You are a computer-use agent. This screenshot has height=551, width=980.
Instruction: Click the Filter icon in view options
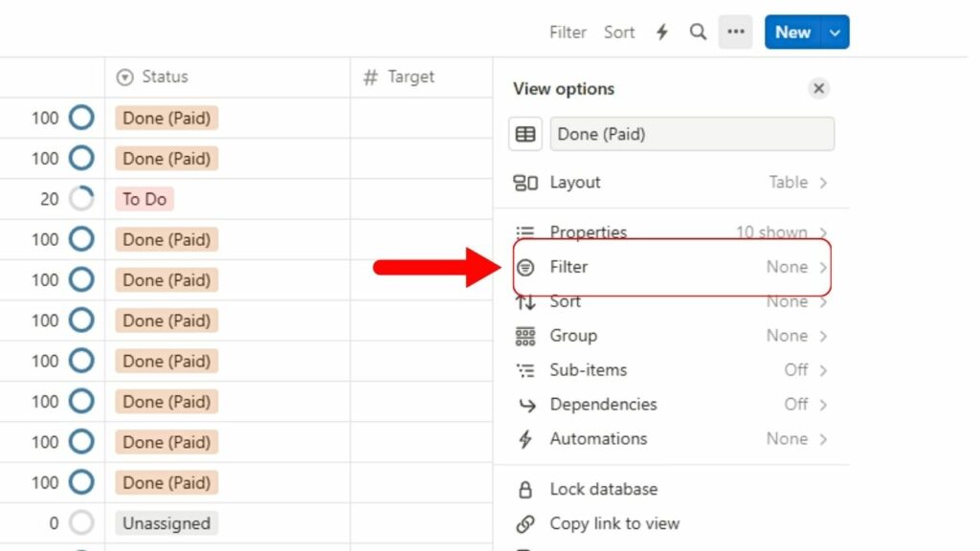click(524, 267)
